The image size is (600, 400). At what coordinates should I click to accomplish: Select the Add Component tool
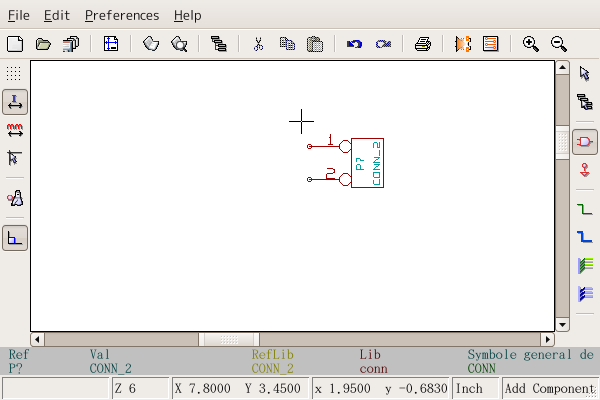pos(585,143)
